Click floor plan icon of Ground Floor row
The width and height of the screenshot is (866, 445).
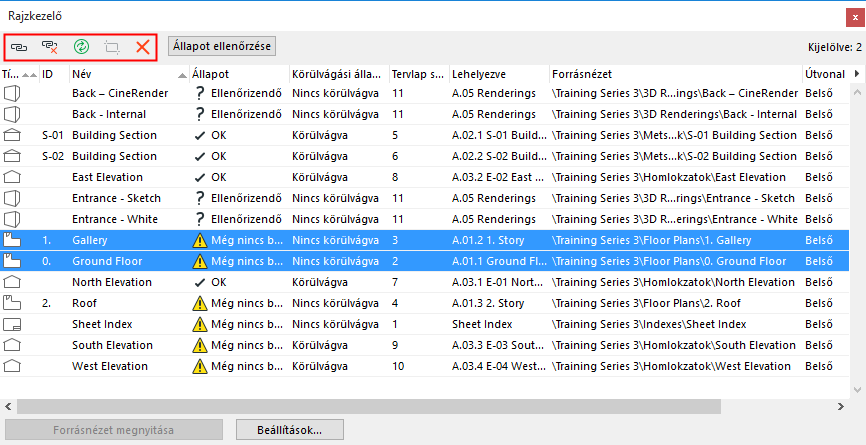click(x=12, y=261)
